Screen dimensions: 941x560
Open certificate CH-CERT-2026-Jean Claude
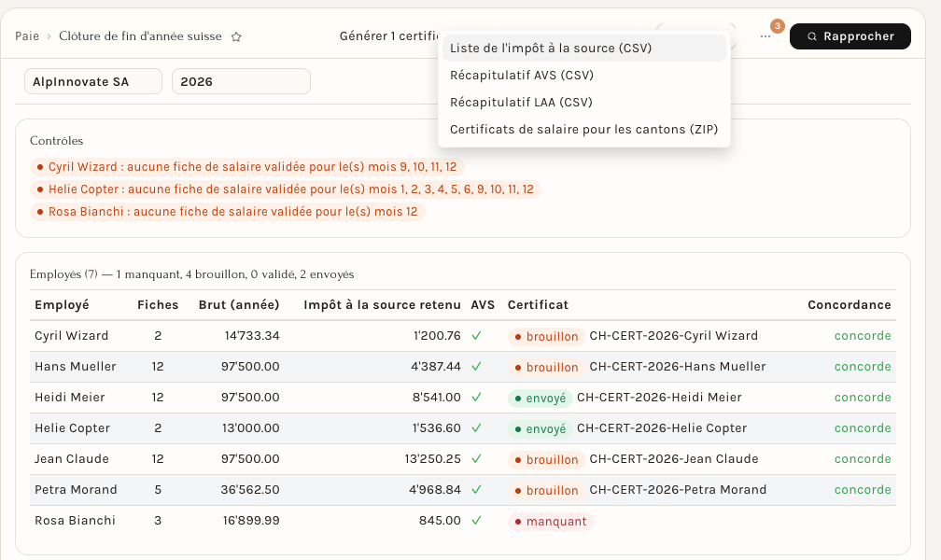(674, 458)
